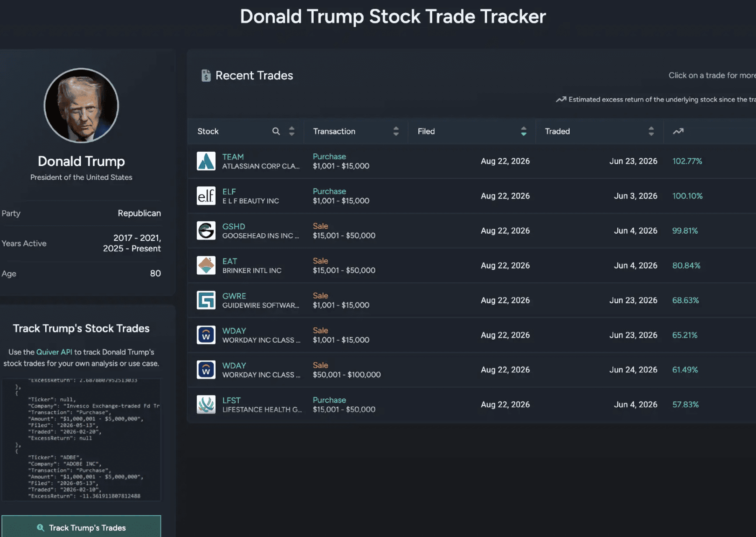This screenshot has height=537, width=756.
Task: Click the Track Trump's Stock Trades heading
Action: pos(81,328)
